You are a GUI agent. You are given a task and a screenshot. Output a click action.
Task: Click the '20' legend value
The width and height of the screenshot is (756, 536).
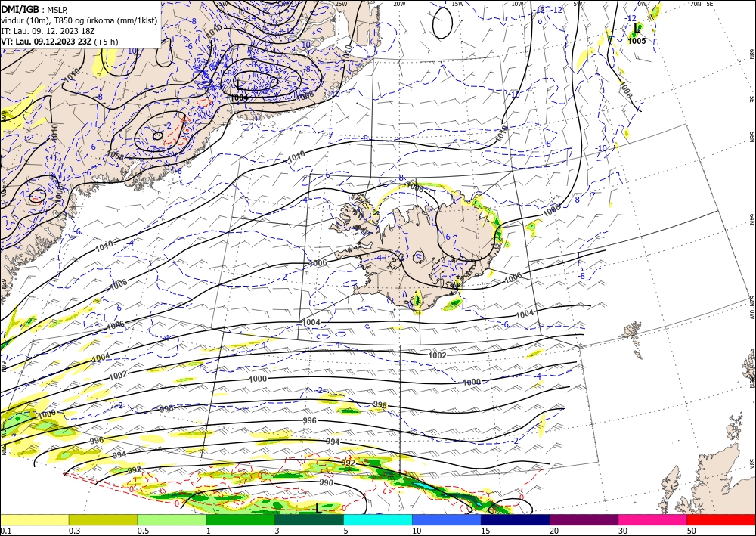(554, 531)
